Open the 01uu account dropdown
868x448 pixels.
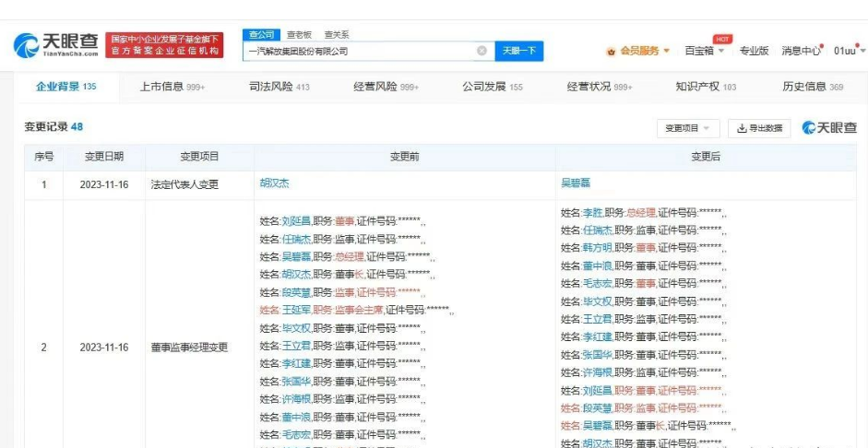click(850, 51)
